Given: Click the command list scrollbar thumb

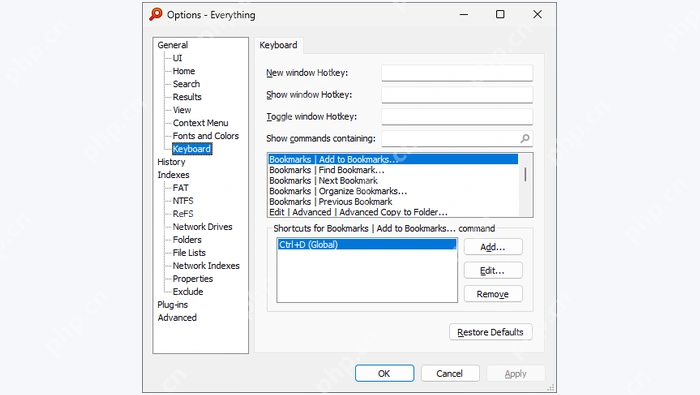Looking at the screenshot, I should (x=525, y=174).
